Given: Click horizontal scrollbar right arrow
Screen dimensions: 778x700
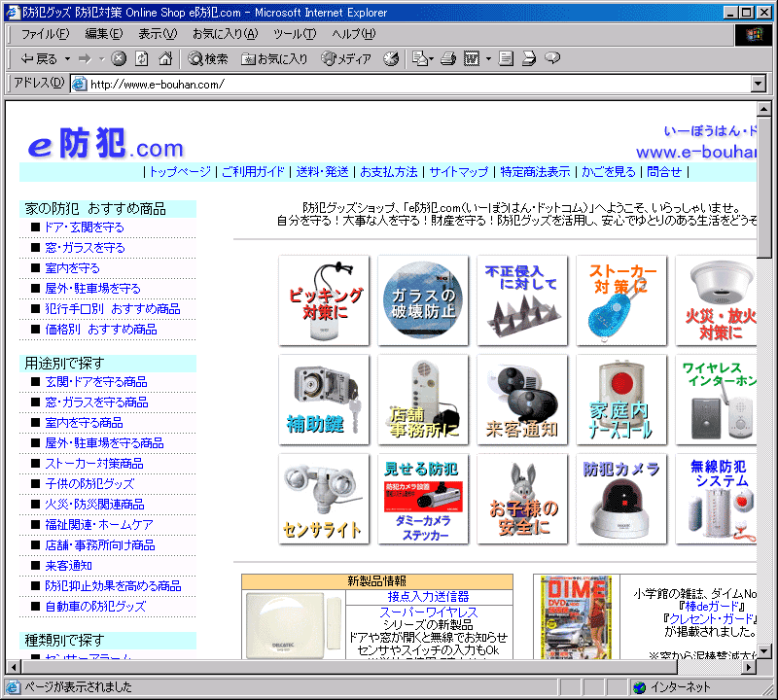Looking at the screenshot, I should pyautogui.click(x=749, y=667).
